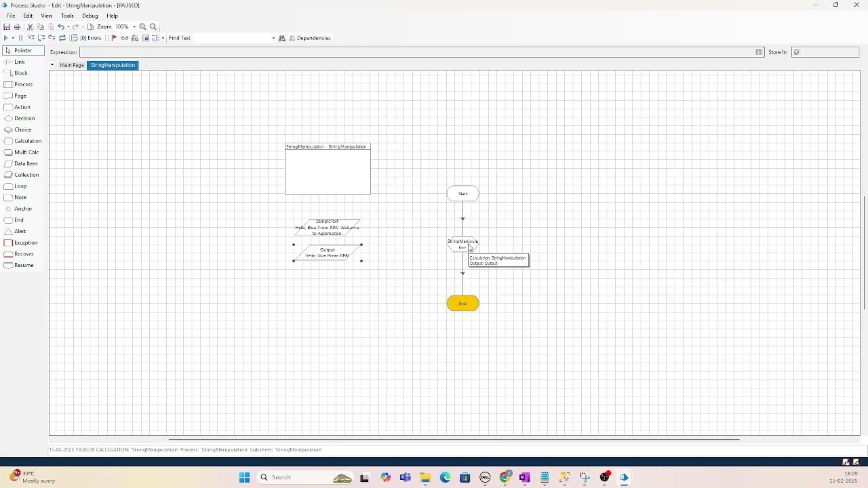Viewport: 868px width, 488px height.
Task: Click the Zoom in magnifier icon
Action: (142, 26)
